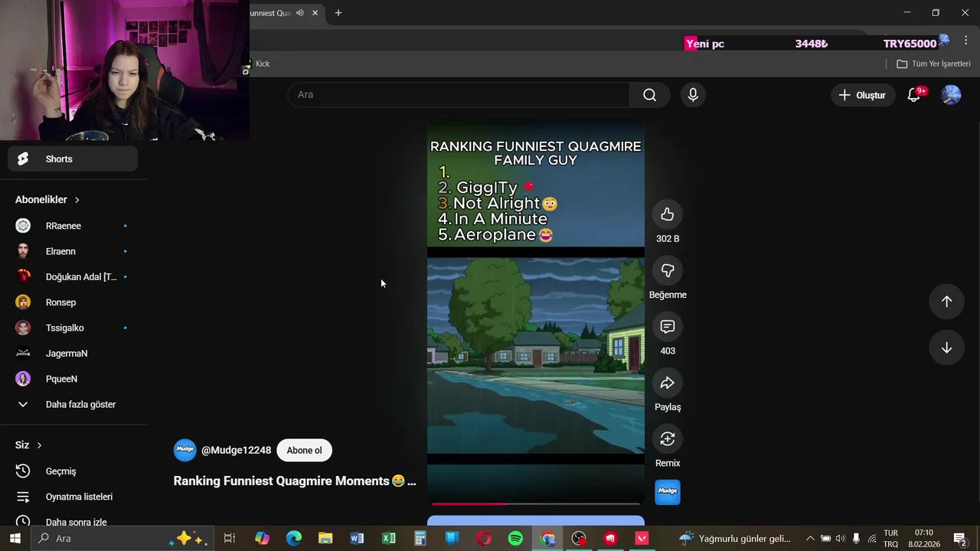The width and height of the screenshot is (980, 551).
Task: Open the @Mudge12248 channel link
Action: pyautogui.click(x=236, y=450)
